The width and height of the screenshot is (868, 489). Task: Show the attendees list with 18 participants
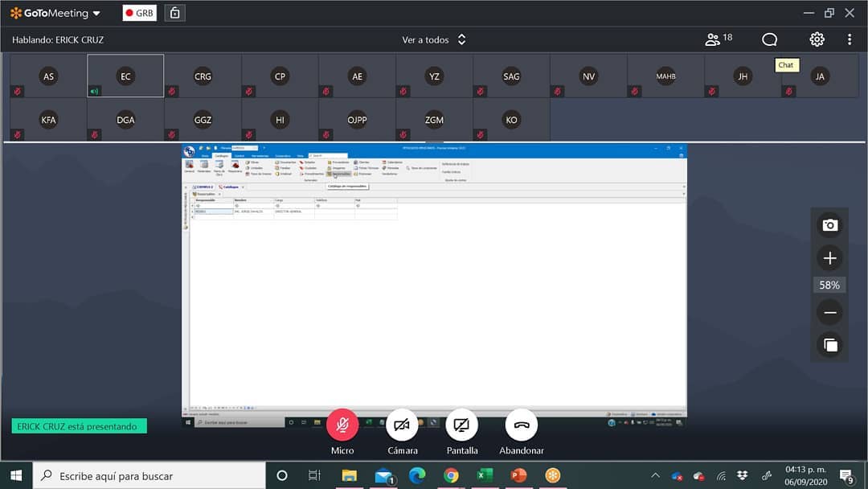tap(719, 39)
